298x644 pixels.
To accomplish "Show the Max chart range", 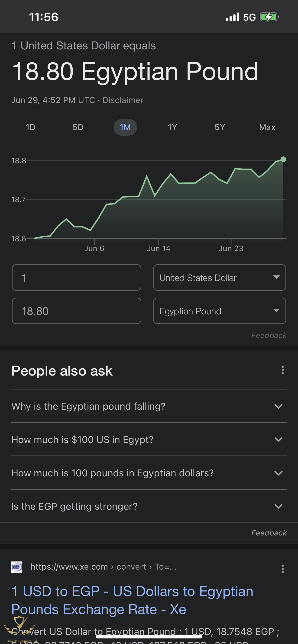I will click(267, 127).
